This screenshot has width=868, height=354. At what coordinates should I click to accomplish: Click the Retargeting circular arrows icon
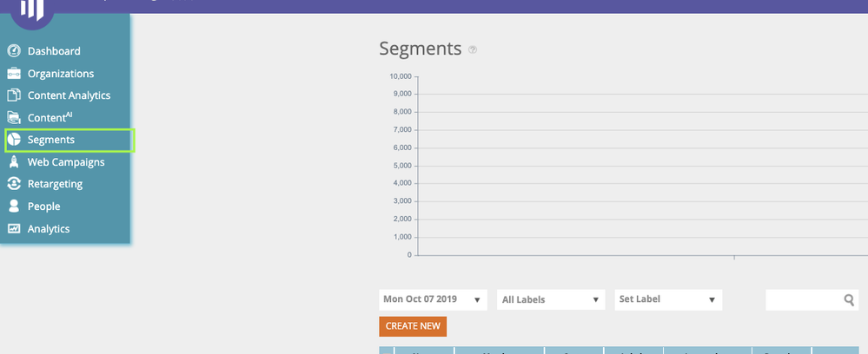coord(14,184)
